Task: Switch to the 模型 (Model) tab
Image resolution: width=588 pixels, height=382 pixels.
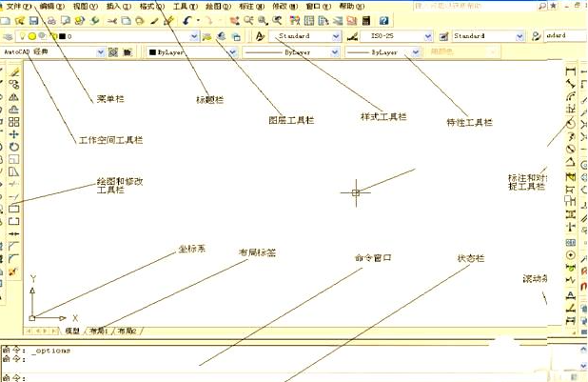Action: (x=71, y=331)
